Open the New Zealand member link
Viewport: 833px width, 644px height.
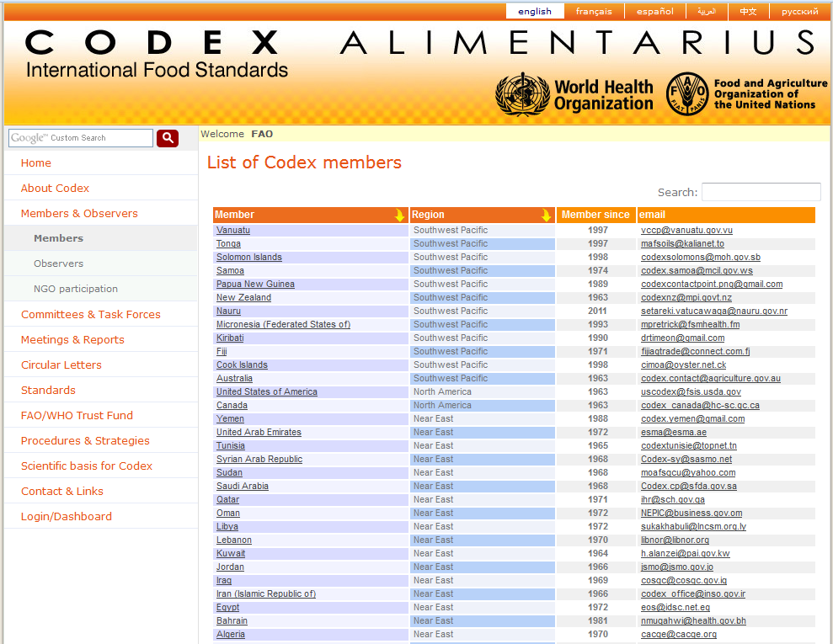tap(243, 297)
